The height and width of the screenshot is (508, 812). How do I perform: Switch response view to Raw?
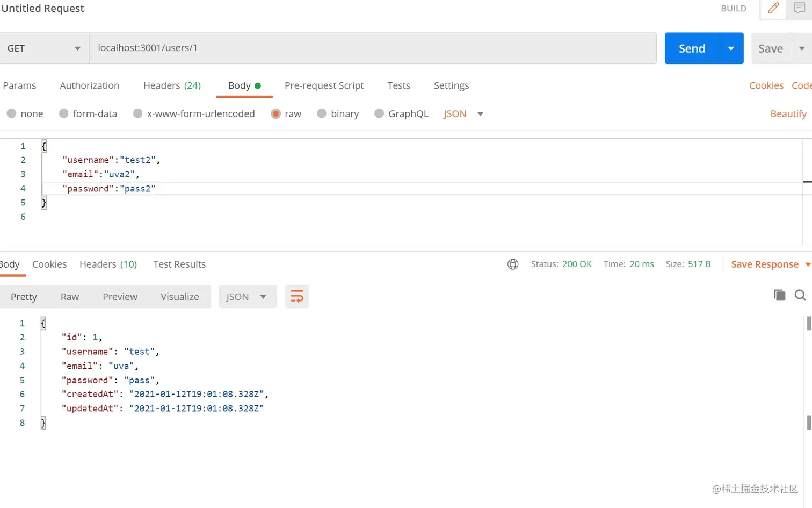(70, 296)
